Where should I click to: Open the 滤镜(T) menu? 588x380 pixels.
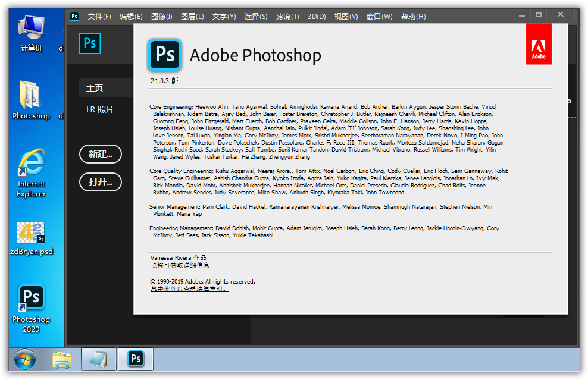click(287, 17)
